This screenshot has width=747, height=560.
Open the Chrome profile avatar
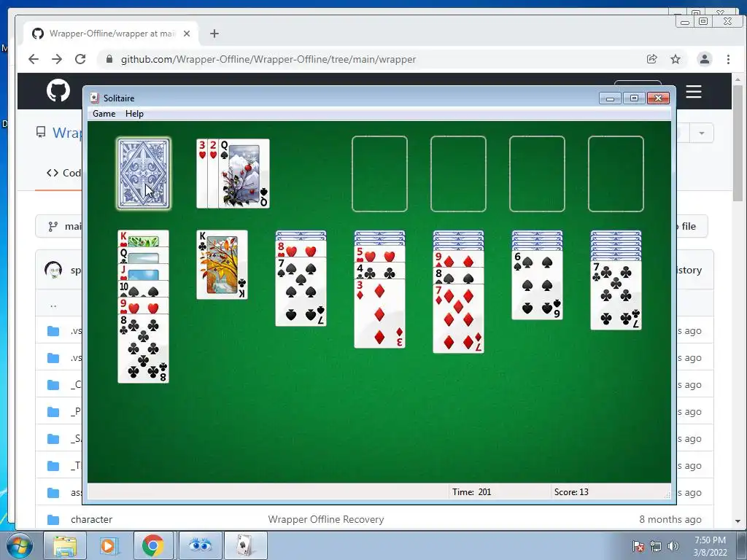[x=705, y=59]
